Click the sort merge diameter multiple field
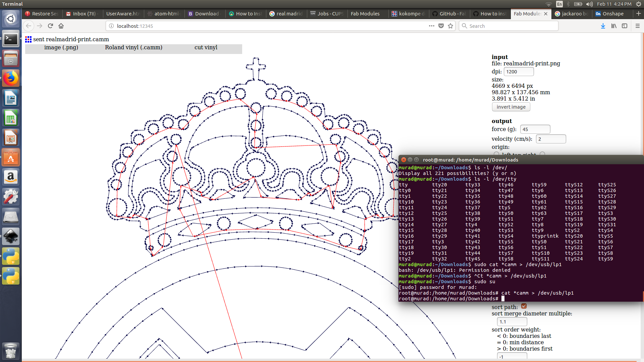The height and width of the screenshot is (362, 644). [x=512, y=322]
